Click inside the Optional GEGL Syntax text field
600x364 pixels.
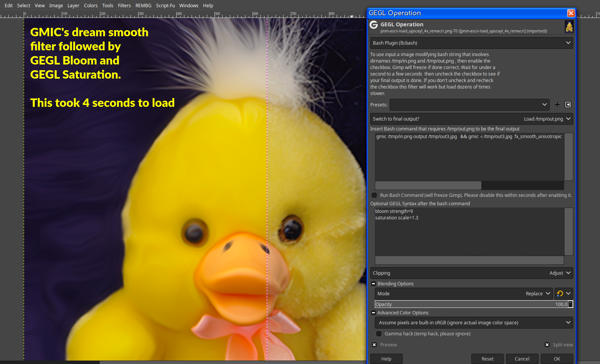click(x=469, y=232)
